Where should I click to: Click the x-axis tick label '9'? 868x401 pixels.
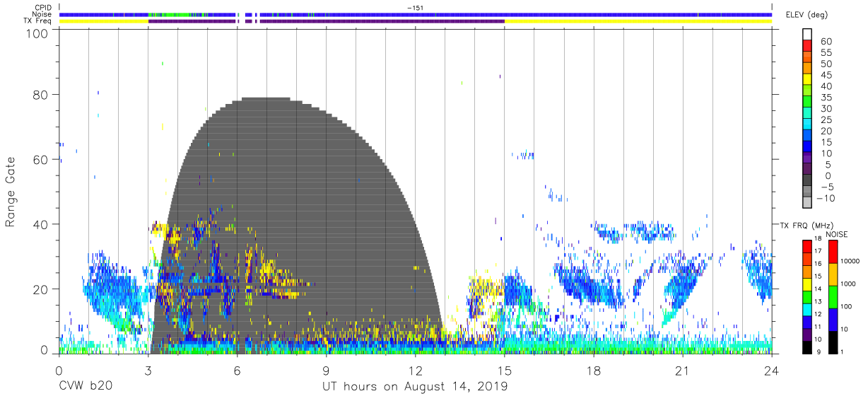326,371
